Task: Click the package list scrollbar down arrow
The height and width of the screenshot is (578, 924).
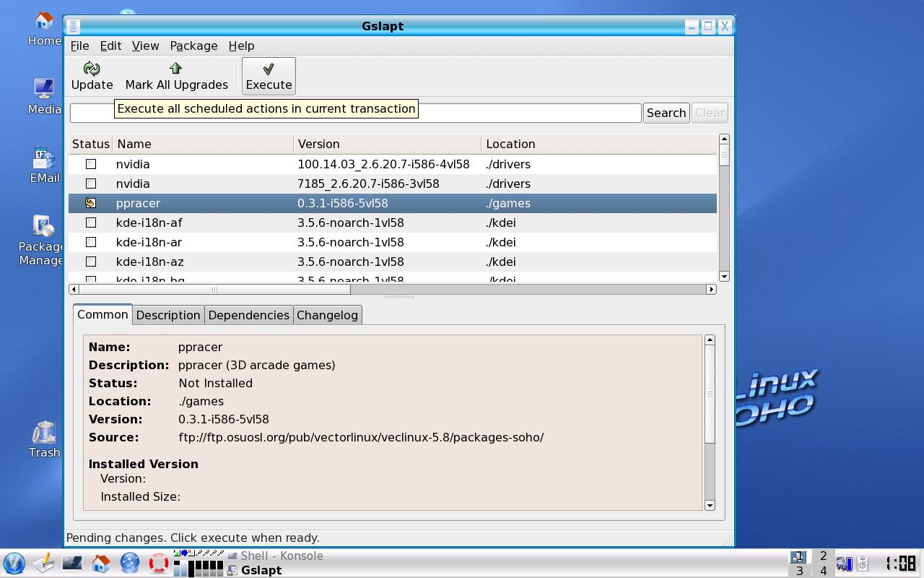Action: tap(724, 276)
